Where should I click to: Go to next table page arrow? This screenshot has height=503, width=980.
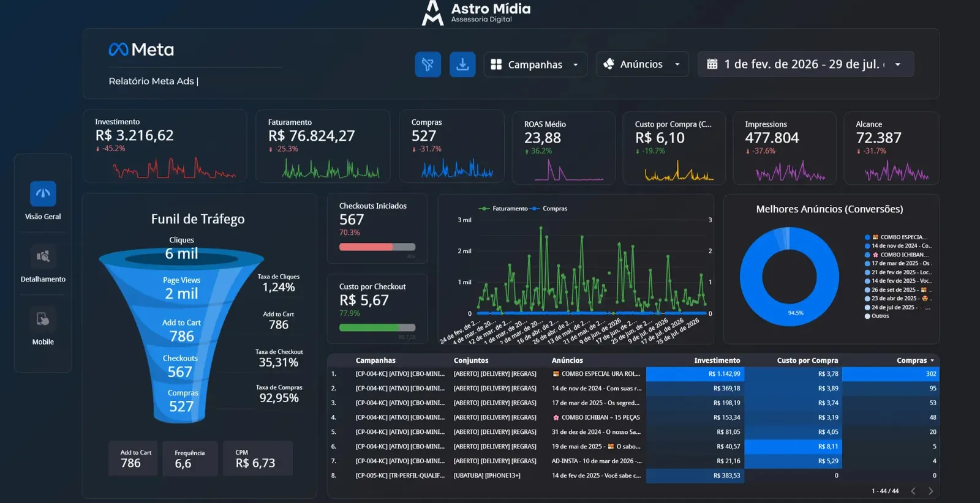point(931,491)
